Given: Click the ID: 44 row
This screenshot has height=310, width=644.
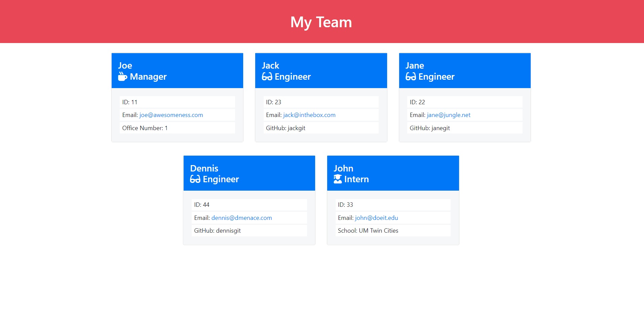Looking at the screenshot, I should point(249,205).
